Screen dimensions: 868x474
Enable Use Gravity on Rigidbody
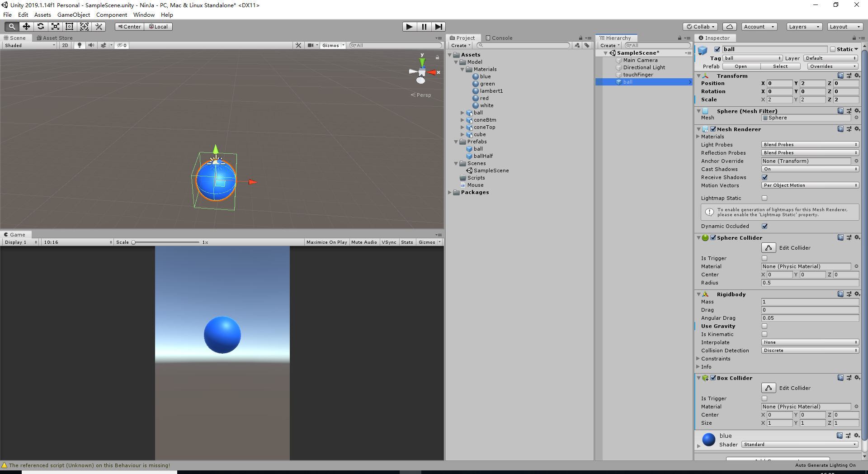point(764,326)
